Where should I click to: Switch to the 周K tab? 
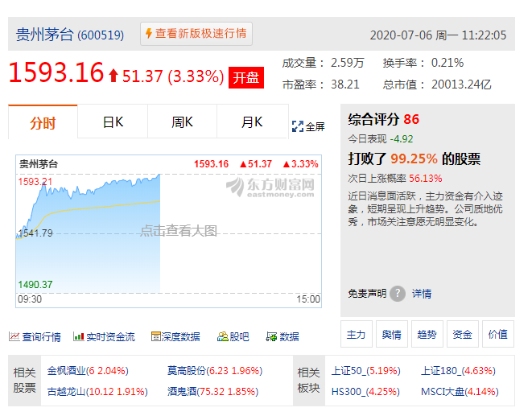click(x=182, y=122)
